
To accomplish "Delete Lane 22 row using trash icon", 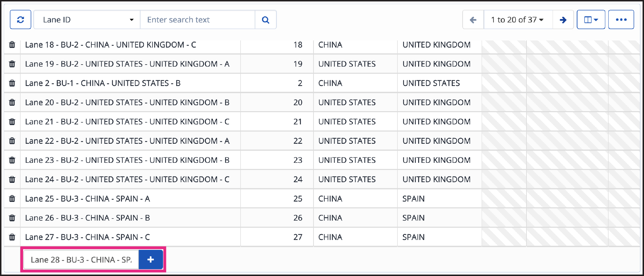I will coord(12,141).
